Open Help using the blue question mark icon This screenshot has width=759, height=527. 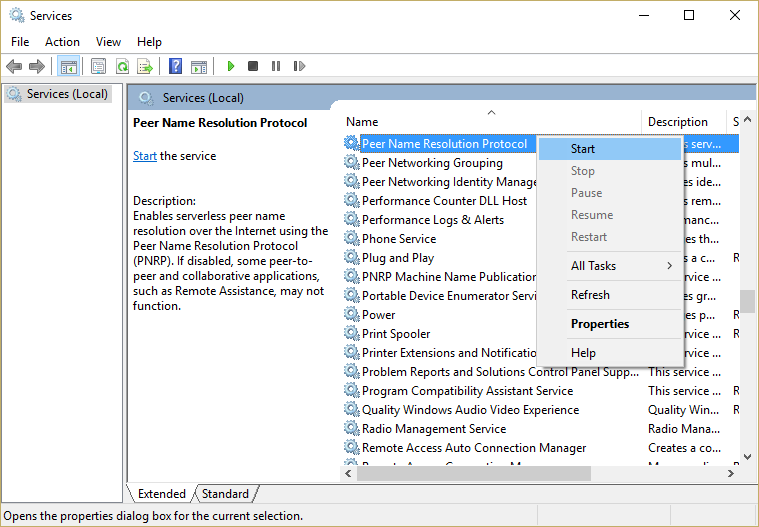(x=175, y=67)
